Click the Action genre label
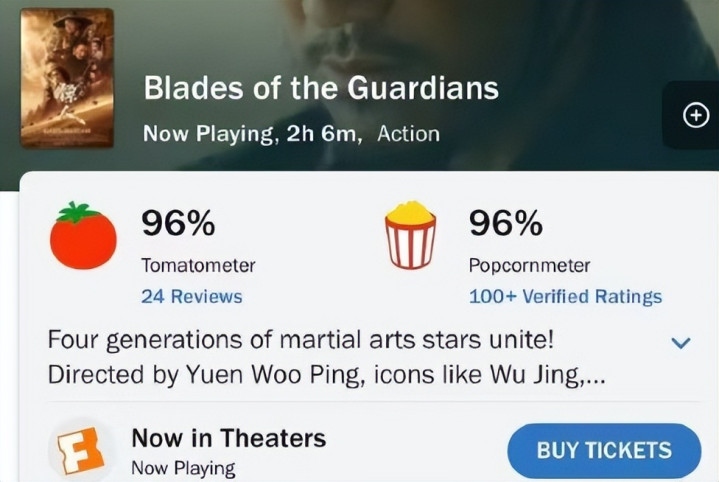The image size is (719, 482). 408,133
